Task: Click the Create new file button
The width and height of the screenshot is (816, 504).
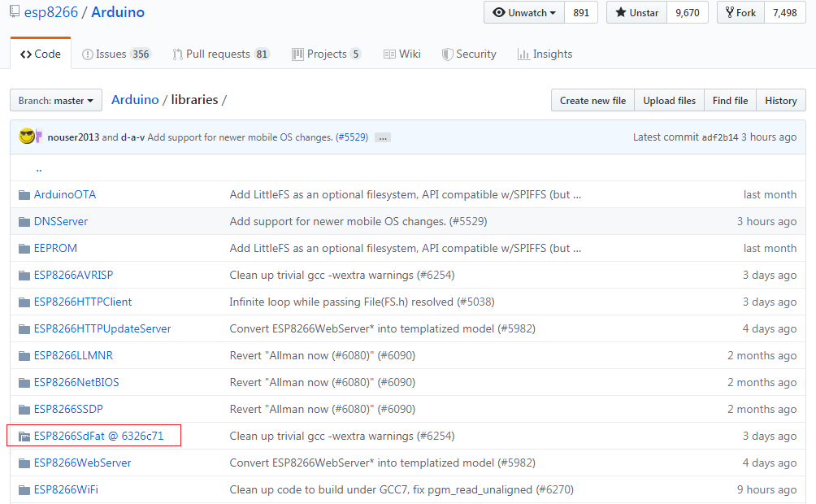Action: pos(592,100)
